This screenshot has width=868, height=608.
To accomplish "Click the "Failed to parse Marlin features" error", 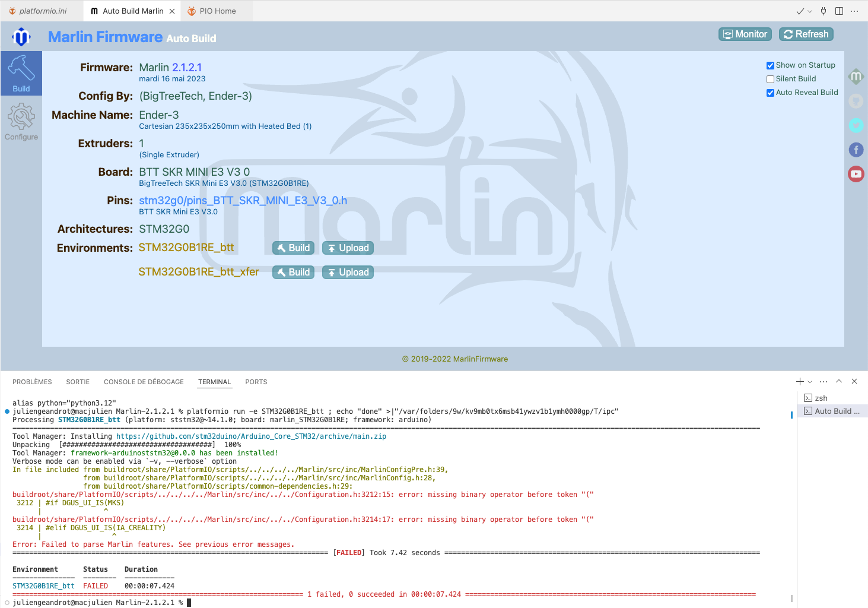I will pos(153,544).
